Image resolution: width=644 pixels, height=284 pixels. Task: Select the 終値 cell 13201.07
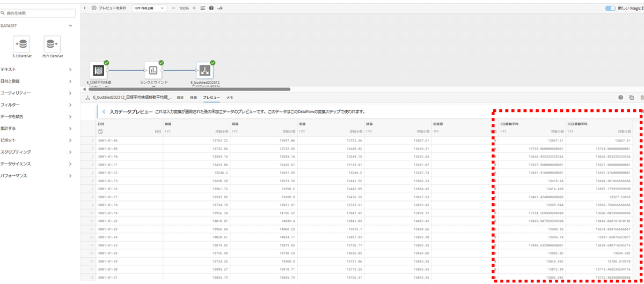pyautogui.click(x=398, y=165)
